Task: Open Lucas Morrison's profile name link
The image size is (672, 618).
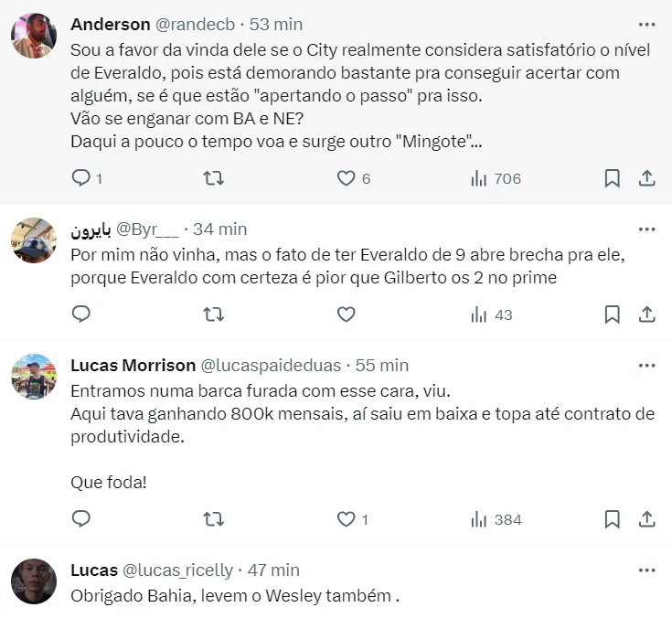Action: 133,366
